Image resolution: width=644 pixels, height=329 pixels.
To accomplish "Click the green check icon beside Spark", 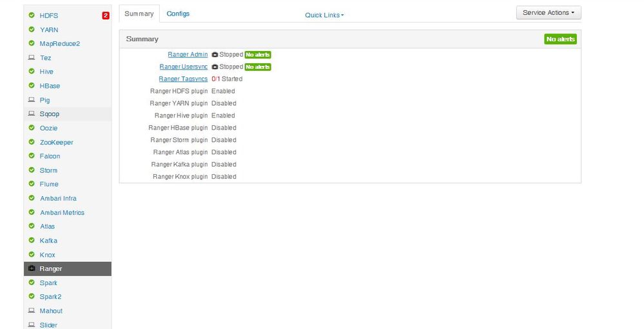I will point(32,282).
